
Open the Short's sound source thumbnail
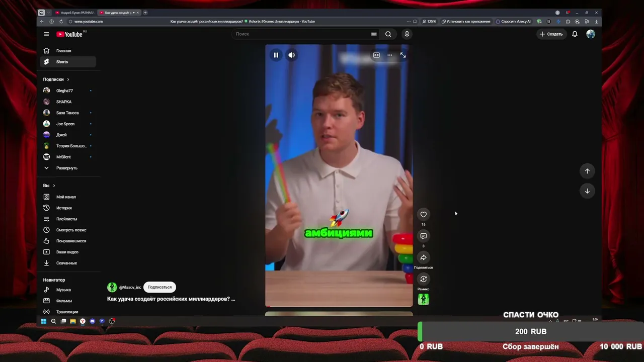424,300
